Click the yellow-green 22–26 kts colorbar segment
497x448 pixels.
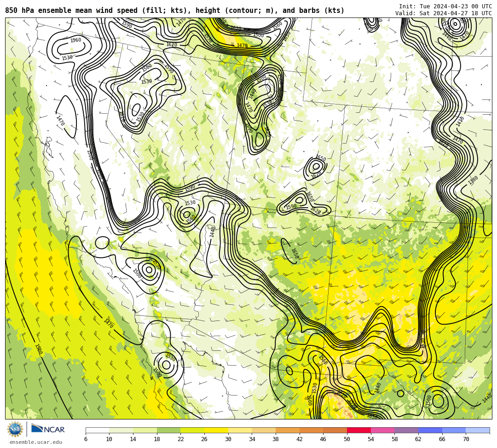192,430
